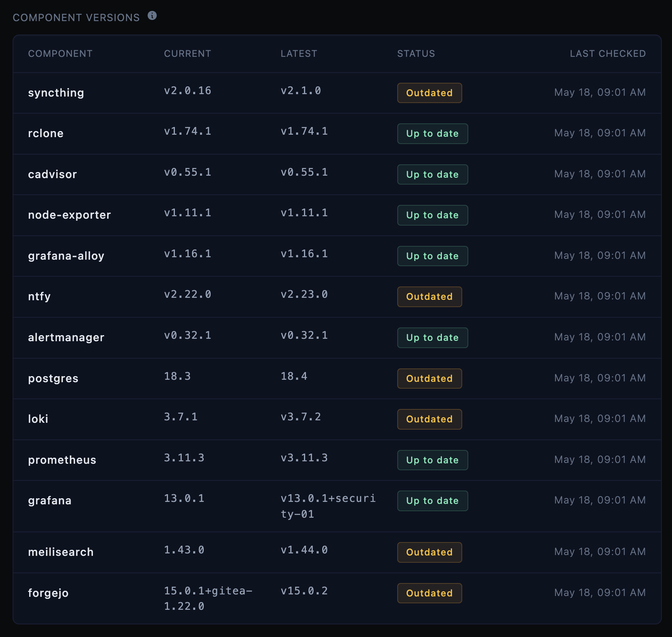Click prometheus current version 3.11.3
The height and width of the screenshot is (637, 672).
tap(184, 458)
